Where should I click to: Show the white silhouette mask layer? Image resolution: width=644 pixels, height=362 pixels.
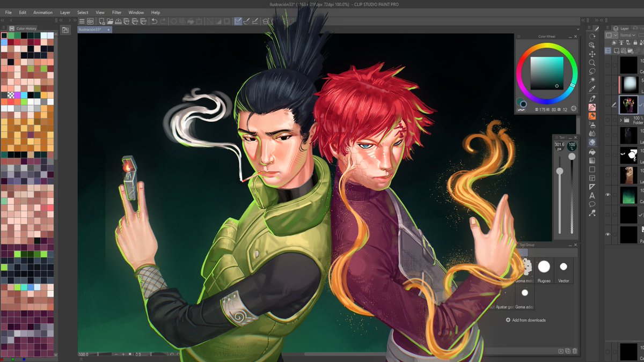608,156
